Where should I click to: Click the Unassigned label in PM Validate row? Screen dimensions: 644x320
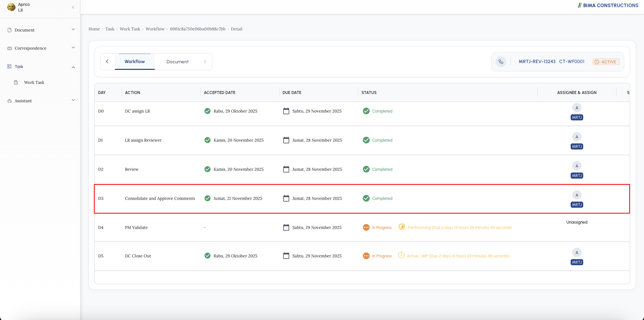[577, 222]
